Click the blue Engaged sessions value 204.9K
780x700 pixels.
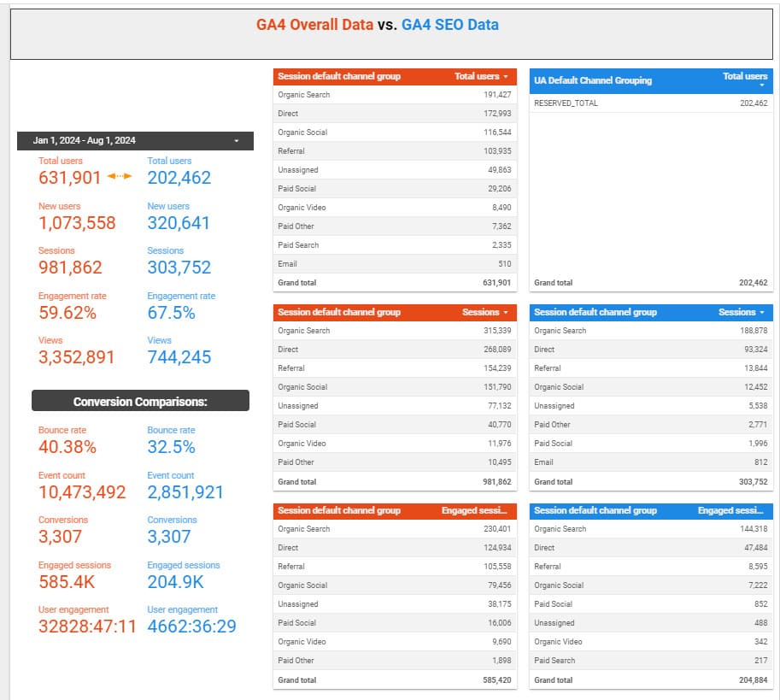click(176, 582)
